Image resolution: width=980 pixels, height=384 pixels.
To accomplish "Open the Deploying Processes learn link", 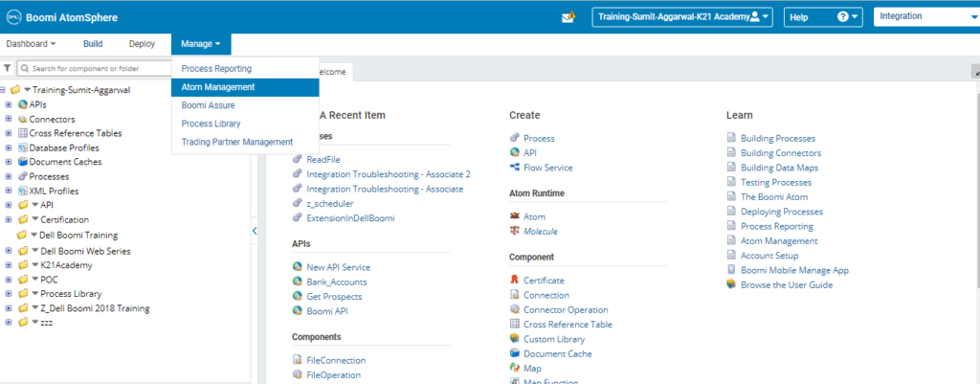I will coord(782,212).
